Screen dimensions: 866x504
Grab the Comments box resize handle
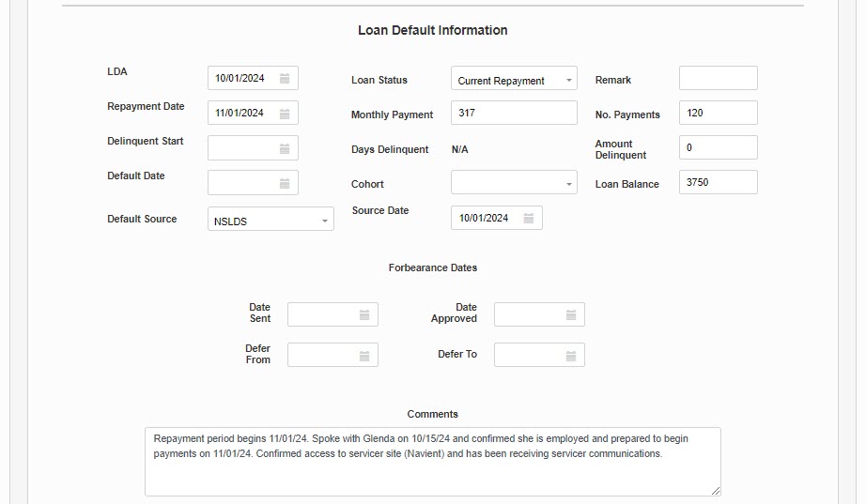(x=716, y=490)
